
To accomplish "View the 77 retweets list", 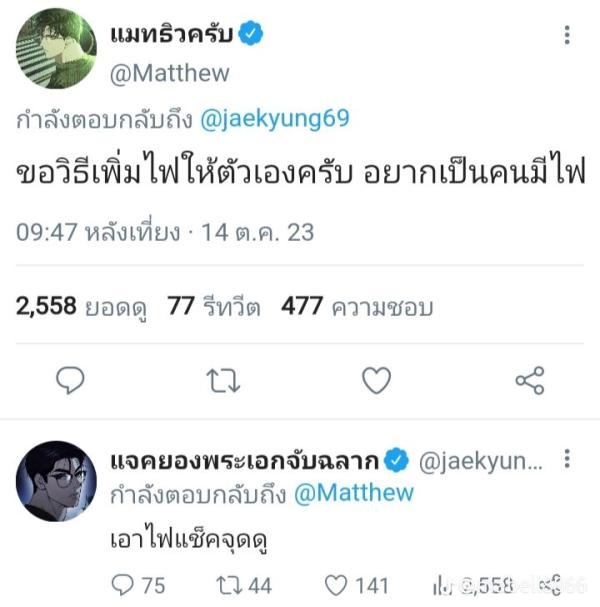I will coord(214,307).
